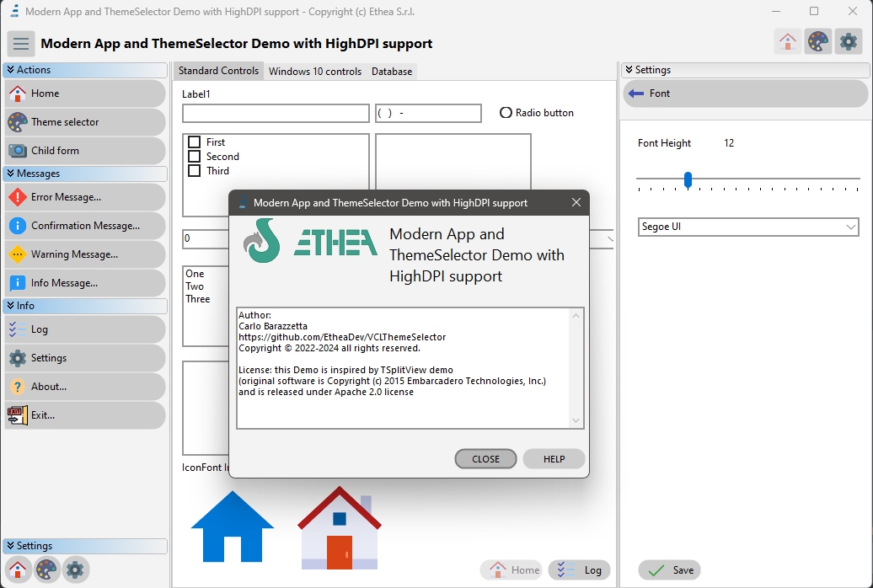
Task: Open the theme palette icon in the top toolbar
Action: (x=817, y=40)
